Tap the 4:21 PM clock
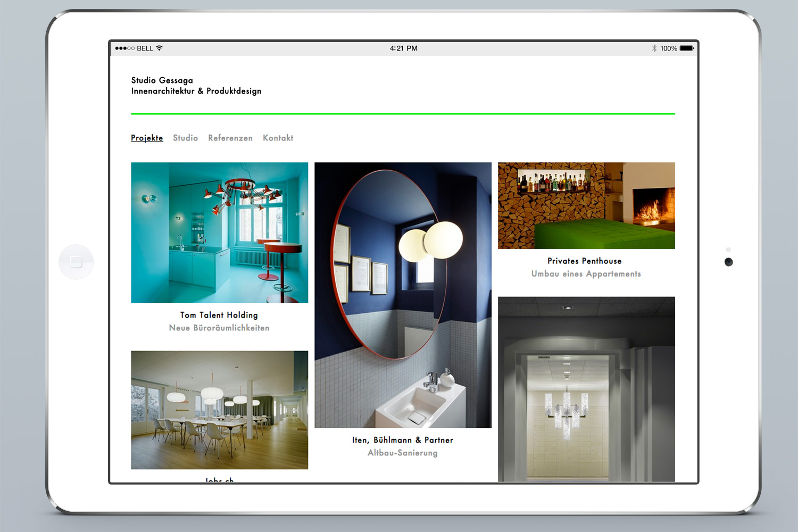This screenshot has width=798, height=532. coord(404,48)
